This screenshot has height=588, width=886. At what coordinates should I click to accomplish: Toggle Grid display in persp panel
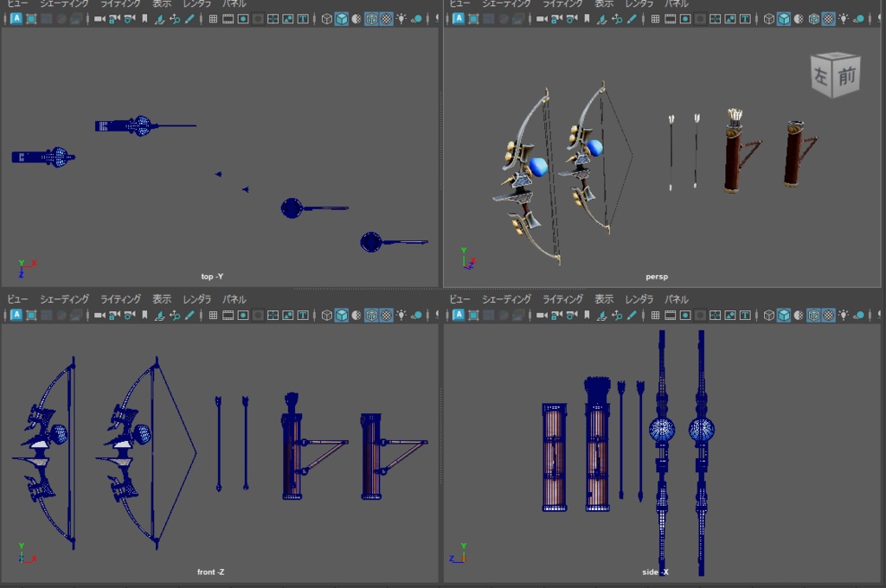pyautogui.click(x=655, y=19)
